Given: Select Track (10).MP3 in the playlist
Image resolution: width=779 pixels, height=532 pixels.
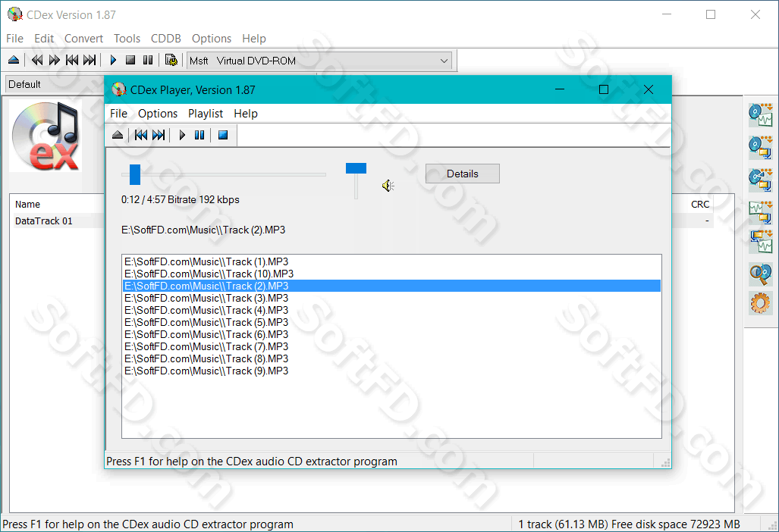Looking at the screenshot, I should point(391,274).
